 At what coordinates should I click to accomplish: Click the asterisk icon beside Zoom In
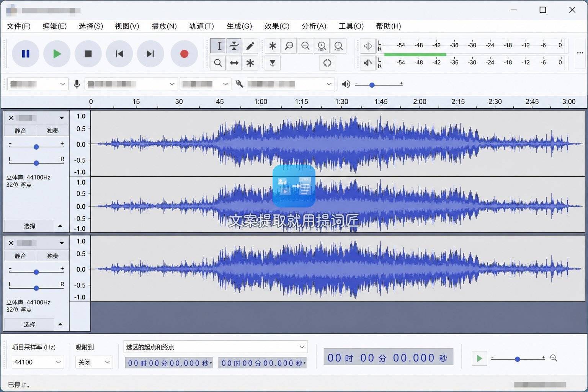(273, 46)
